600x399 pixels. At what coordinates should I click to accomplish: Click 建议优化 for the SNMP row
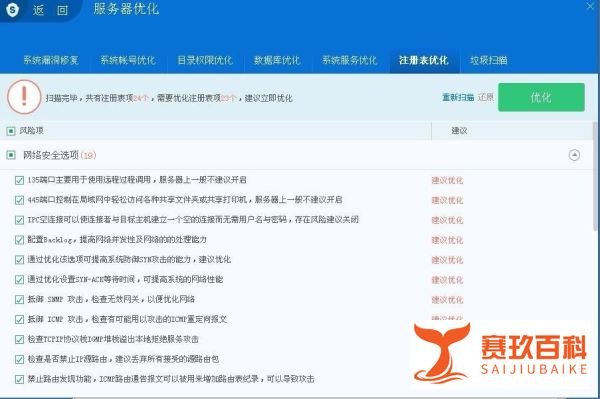click(447, 300)
